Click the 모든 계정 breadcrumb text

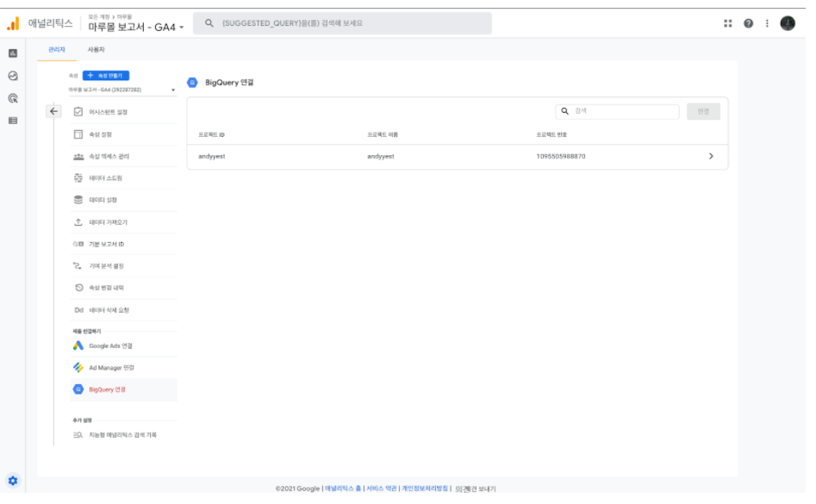(x=99, y=17)
